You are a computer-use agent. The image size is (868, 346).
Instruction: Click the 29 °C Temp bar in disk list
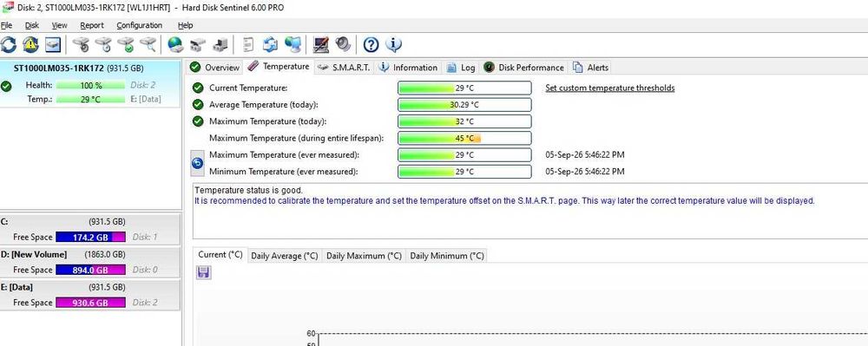pyautogui.click(x=91, y=100)
